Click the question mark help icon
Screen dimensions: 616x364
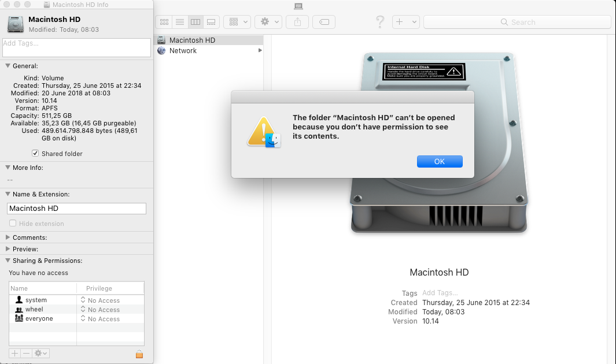(x=380, y=21)
